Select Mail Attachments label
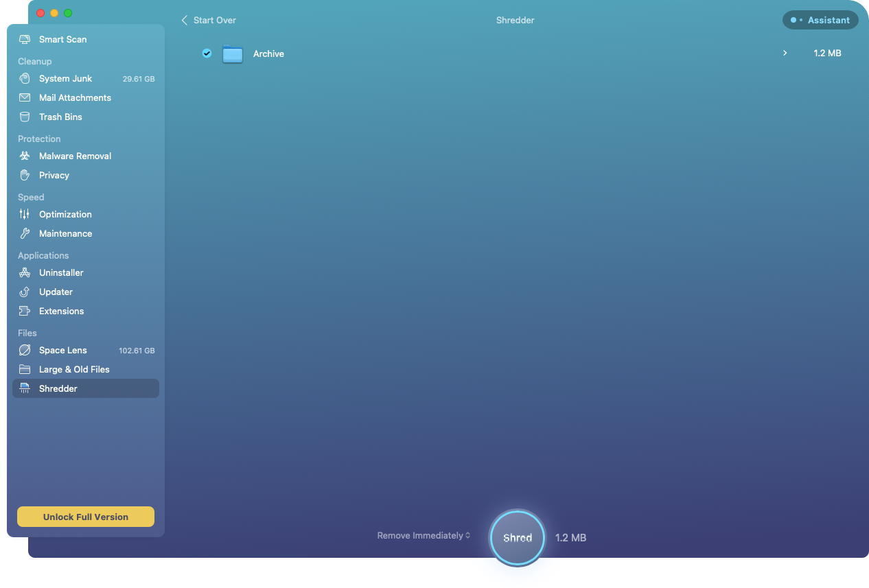869x588 pixels. [75, 97]
